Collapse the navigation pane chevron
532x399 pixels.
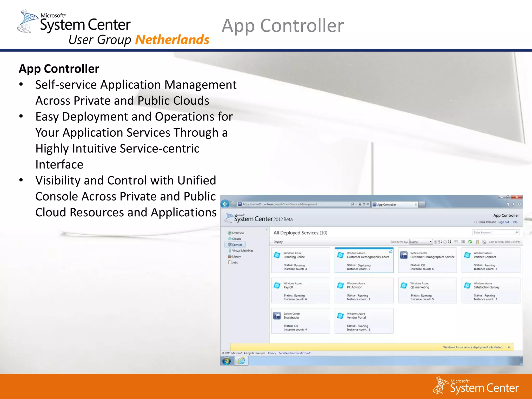pyautogui.click(x=267, y=229)
